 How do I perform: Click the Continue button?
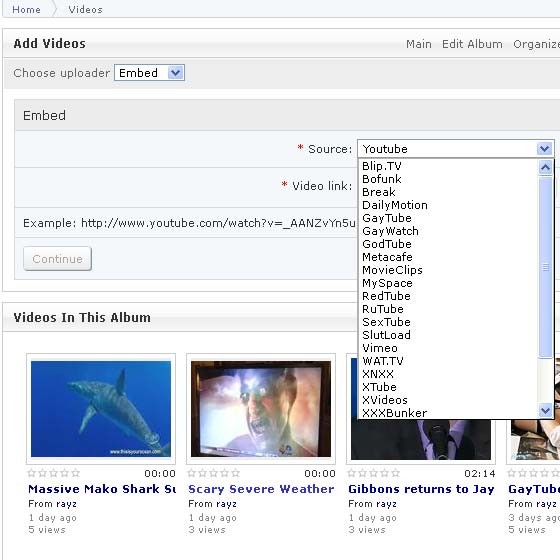tap(58, 259)
